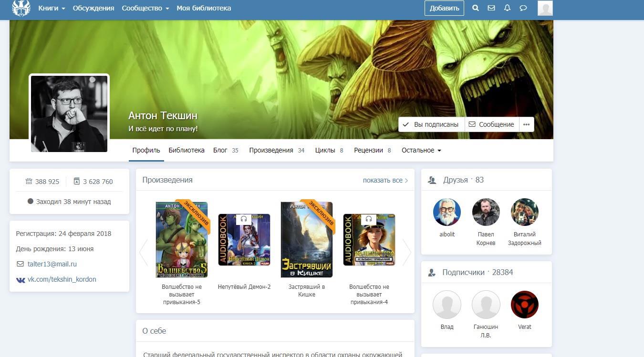Click the text Регистрация: 24 февраля 2018
Screen dimensions: 644x357
[x=63, y=234]
